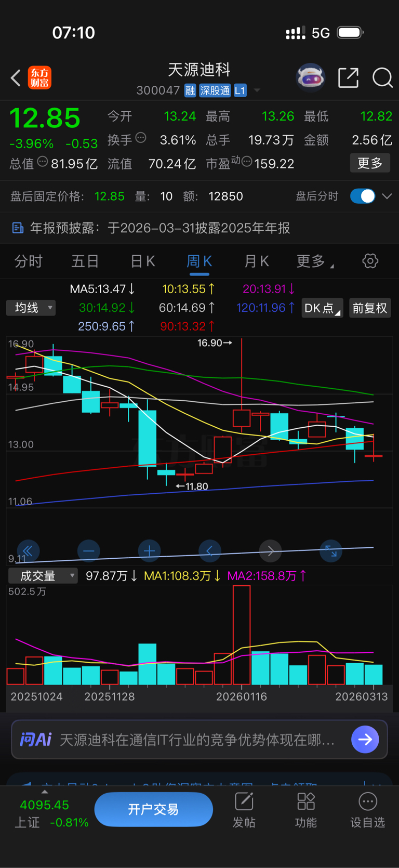Tap the fullscreen expand chart icon
The width and height of the screenshot is (399, 868).
pyautogui.click(x=331, y=551)
